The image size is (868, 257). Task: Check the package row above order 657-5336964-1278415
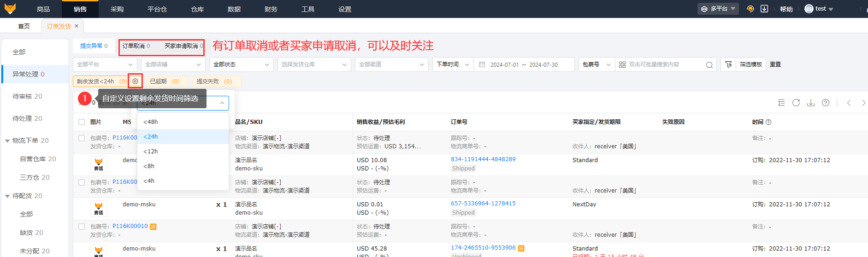coord(82,182)
